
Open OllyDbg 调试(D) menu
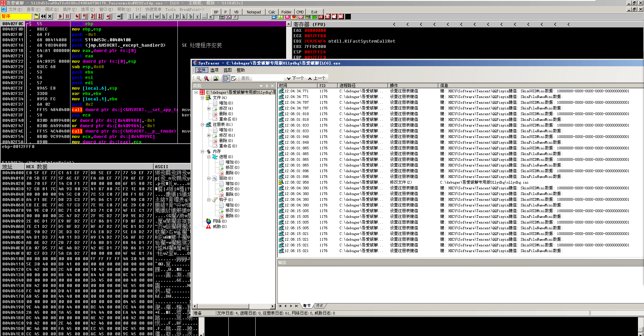click(x=51, y=9)
